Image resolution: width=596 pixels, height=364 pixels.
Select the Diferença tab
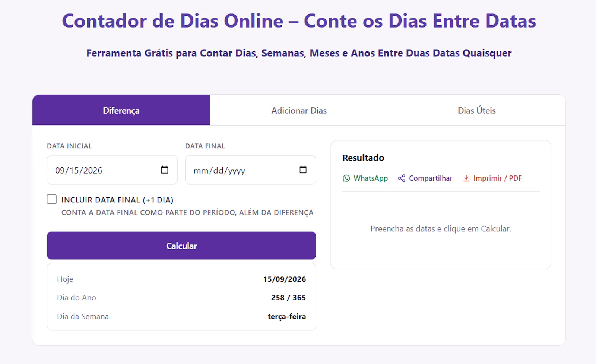pyautogui.click(x=121, y=110)
